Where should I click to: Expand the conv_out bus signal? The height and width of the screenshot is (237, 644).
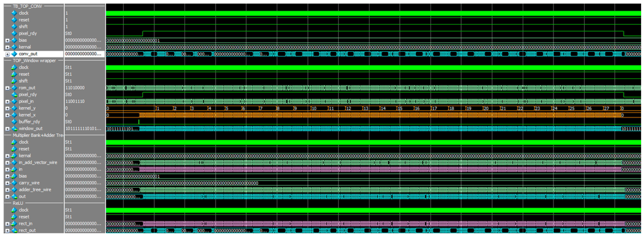[7, 54]
